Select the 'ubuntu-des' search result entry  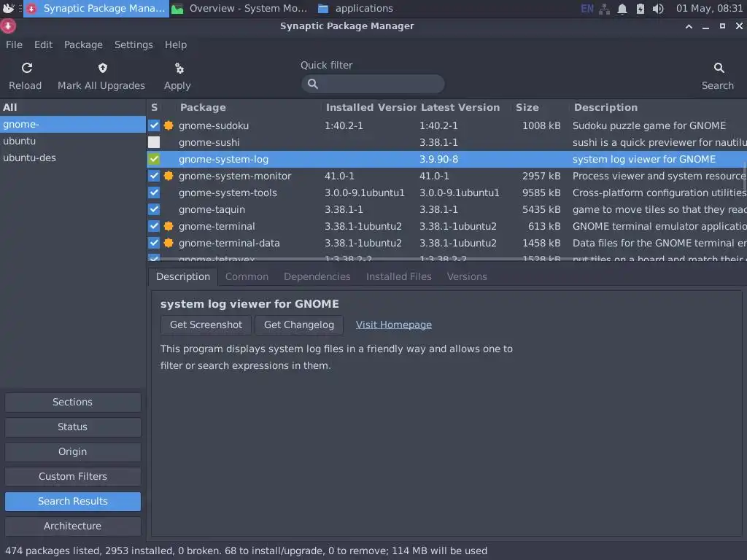pos(73,157)
